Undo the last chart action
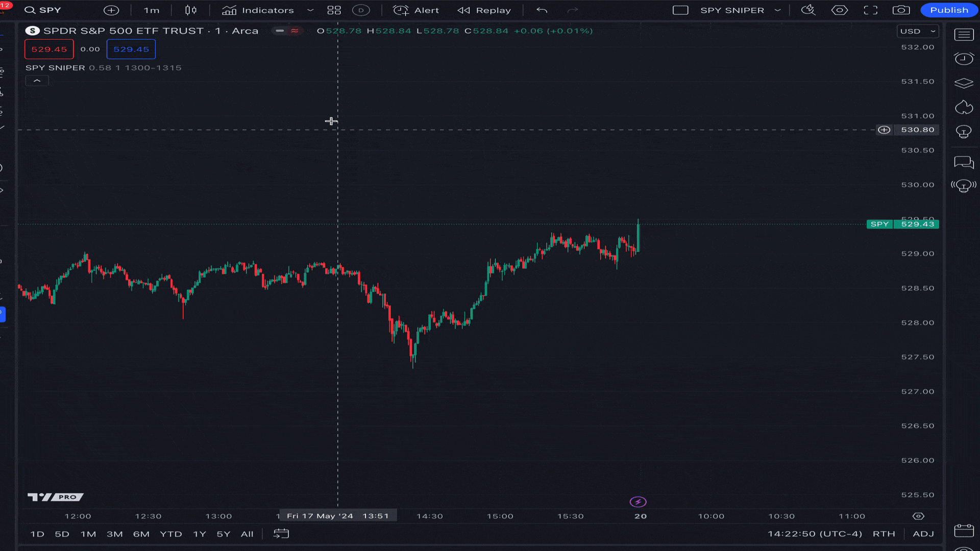 [x=542, y=10]
